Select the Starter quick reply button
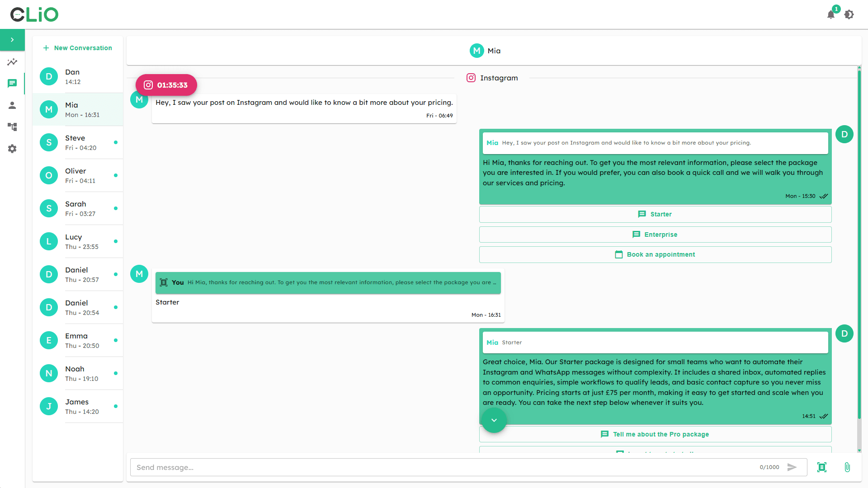The image size is (868, 488). pyautogui.click(x=655, y=214)
